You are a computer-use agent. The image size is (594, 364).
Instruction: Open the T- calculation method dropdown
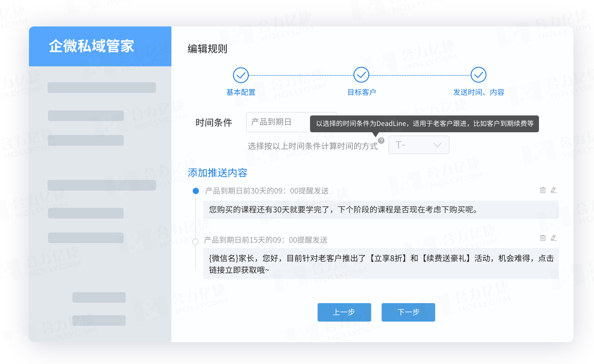click(418, 145)
